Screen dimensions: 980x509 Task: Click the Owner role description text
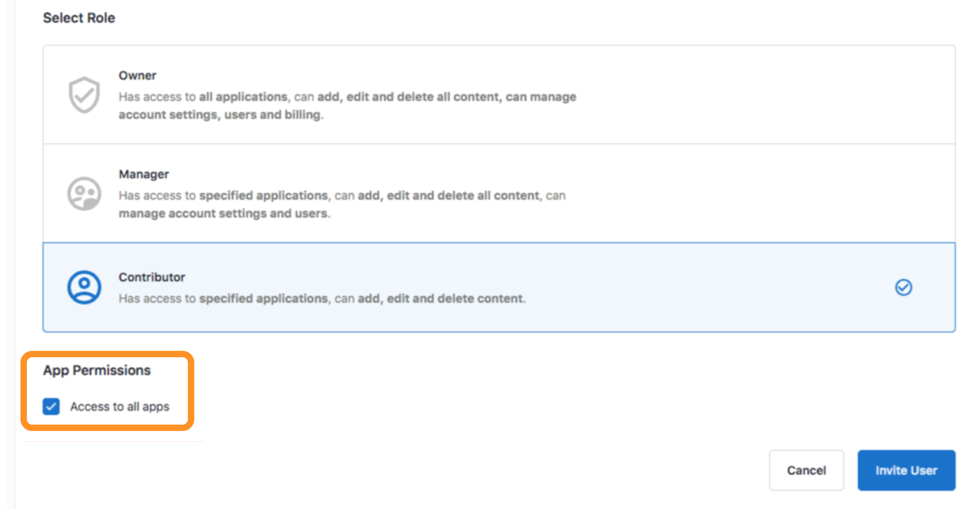pyautogui.click(x=347, y=105)
